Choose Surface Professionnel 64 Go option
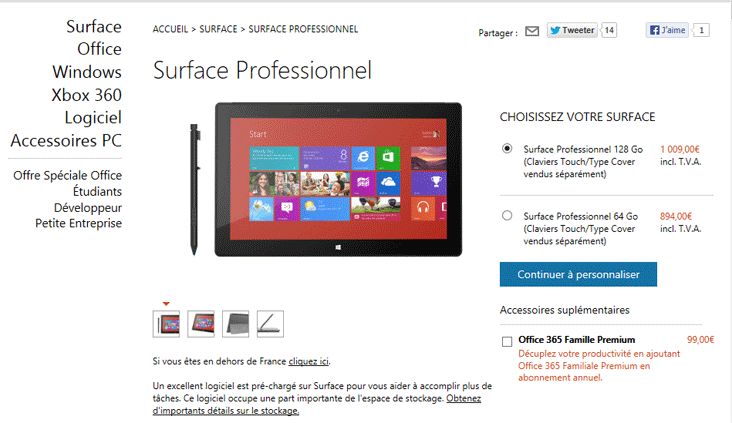This screenshot has width=732, height=423. [507, 215]
